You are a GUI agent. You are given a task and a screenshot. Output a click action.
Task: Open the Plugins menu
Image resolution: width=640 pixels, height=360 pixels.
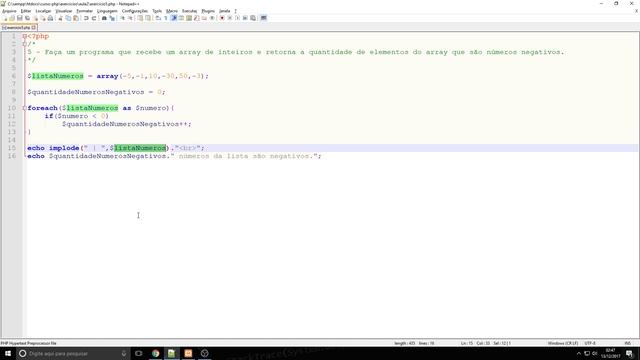208,11
